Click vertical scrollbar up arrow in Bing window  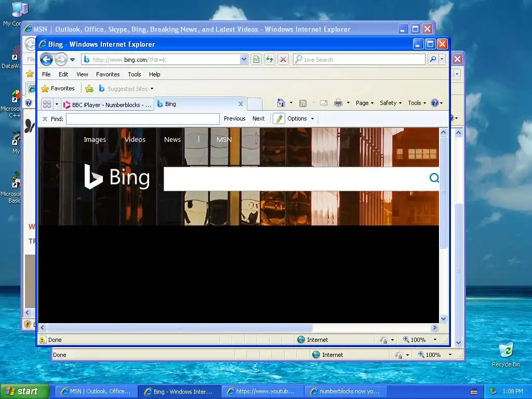pyautogui.click(x=444, y=132)
